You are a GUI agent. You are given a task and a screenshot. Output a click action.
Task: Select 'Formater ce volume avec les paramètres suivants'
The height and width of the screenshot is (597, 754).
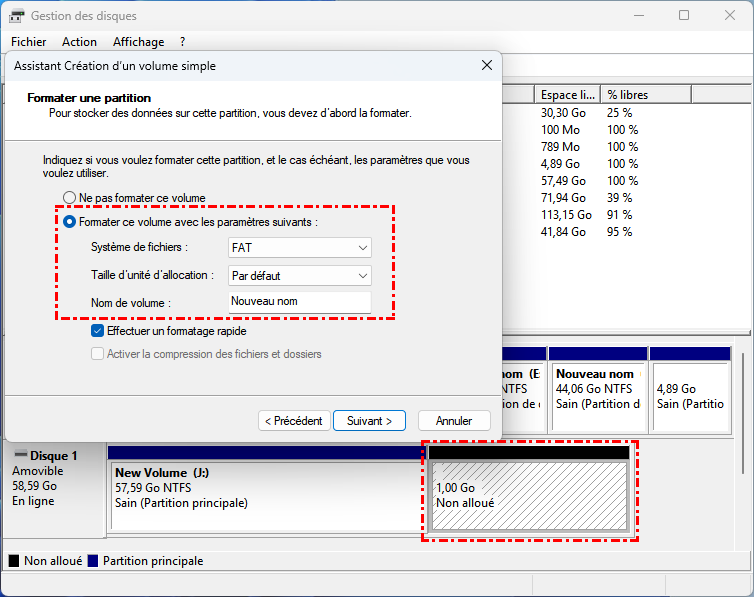pyautogui.click(x=70, y=222)
